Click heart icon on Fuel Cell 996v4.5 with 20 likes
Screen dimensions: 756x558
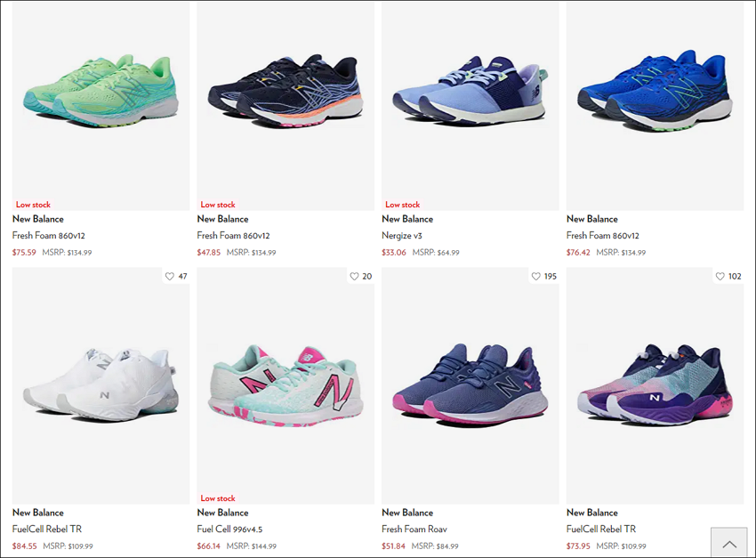(354, 277)
